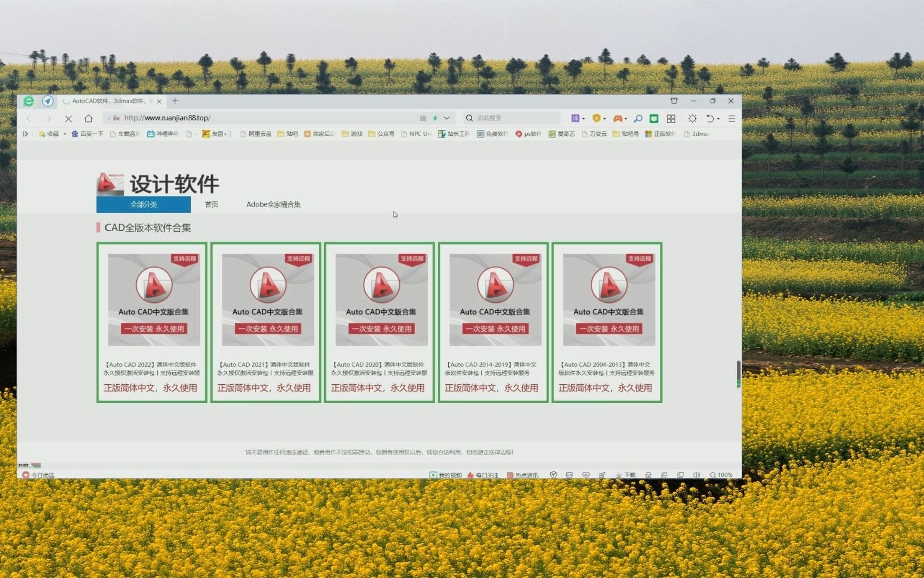Select the 首页 menu item
Viewport: 924px width, 578px height.
pos(211,204)
